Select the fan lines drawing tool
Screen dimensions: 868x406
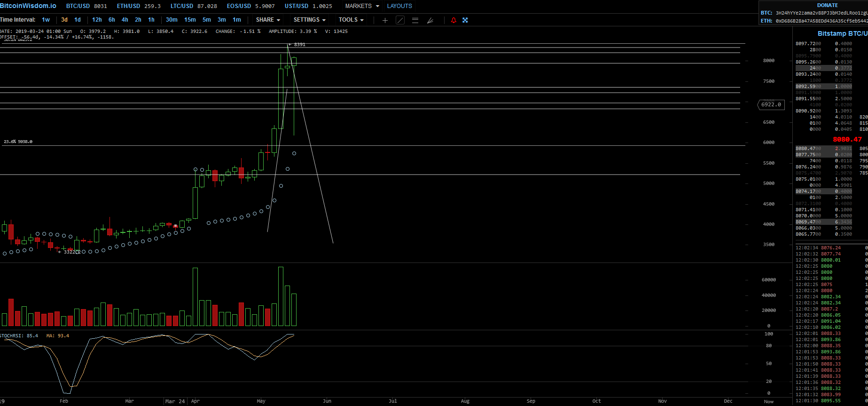tap(430, 20)
